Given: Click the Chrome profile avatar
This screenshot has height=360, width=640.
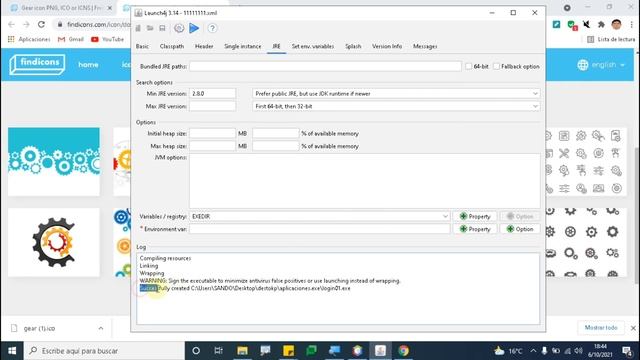Looking at the screenshot, I should pyautogui.click(x=616, y=24).
